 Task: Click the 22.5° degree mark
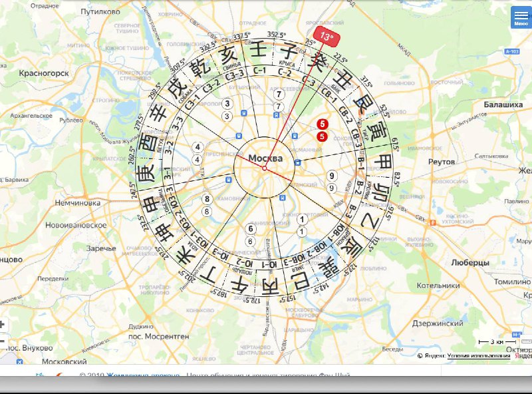point(340,58)
